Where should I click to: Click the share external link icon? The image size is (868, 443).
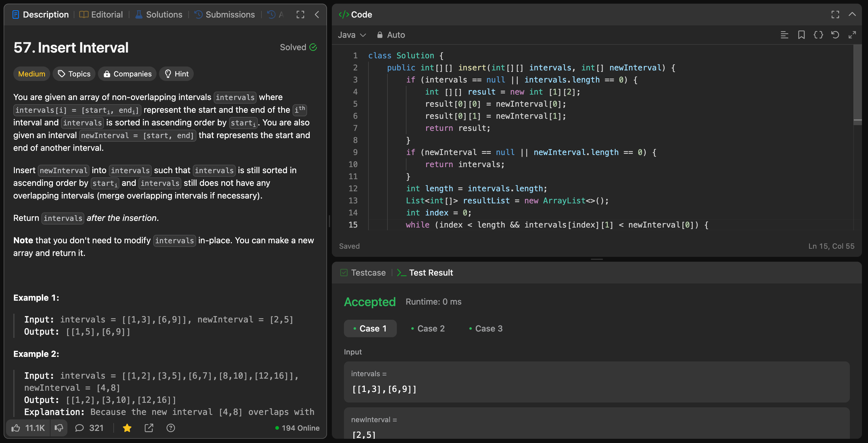pyautogui.click(x=149, y=428)
